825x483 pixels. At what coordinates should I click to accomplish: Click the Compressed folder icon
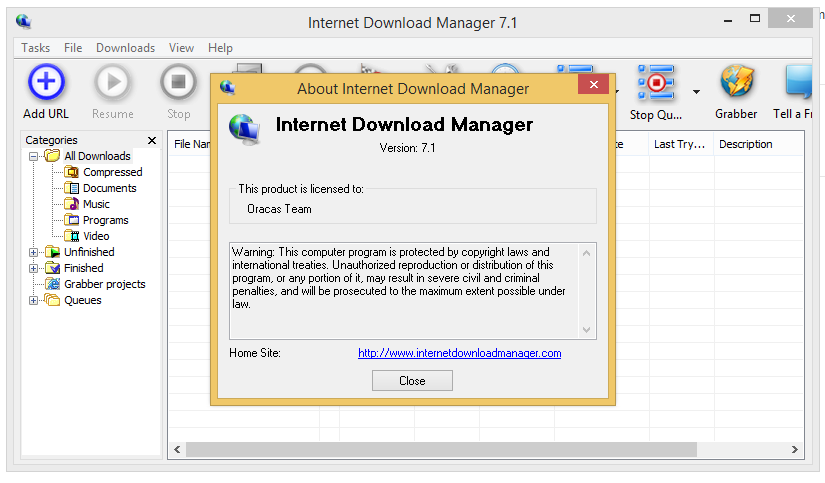pyautogui.click(x=72, y=172)
